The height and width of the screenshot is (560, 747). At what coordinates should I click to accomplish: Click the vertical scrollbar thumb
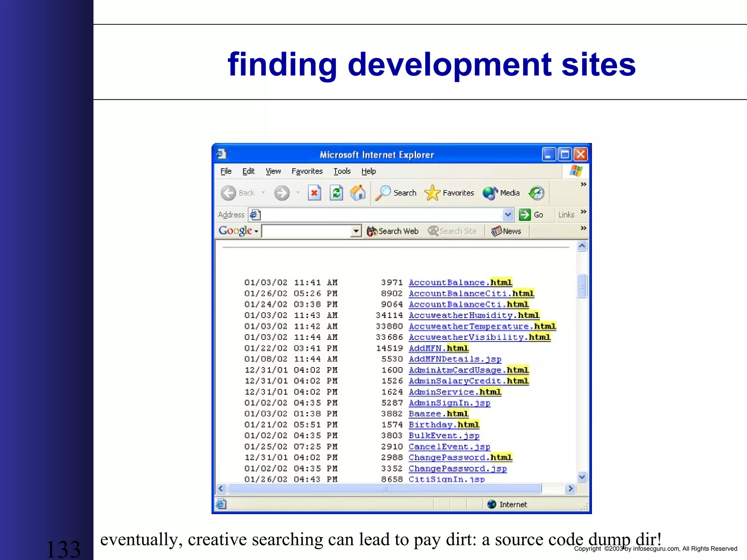pos(582,286)
